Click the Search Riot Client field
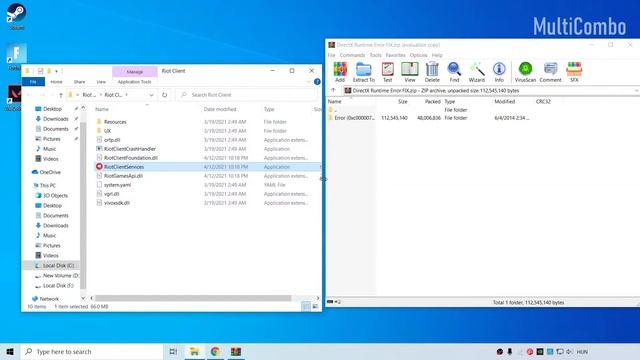Screen dimensions: 640x360 pyautogui.click(x=247, y=95)
